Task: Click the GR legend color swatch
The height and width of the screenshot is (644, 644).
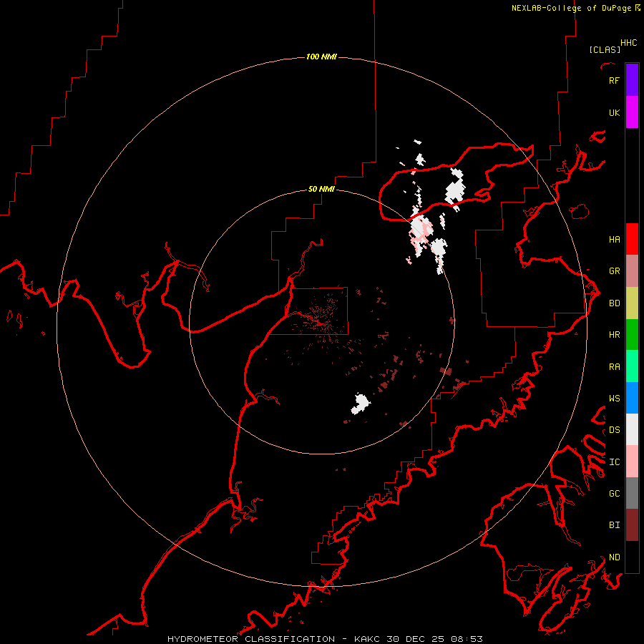Action: [632, 271]
